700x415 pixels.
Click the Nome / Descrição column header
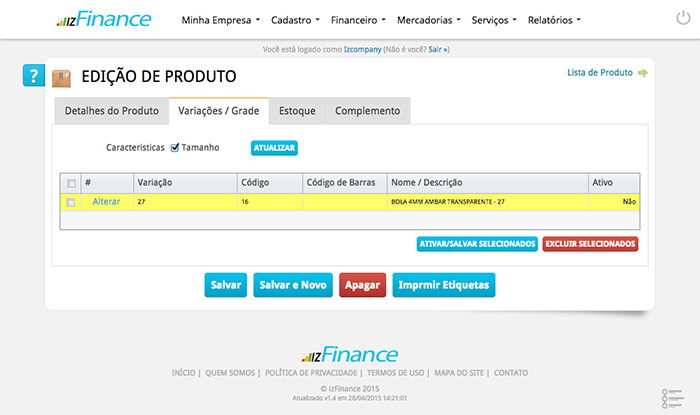[x=488, y=183]
